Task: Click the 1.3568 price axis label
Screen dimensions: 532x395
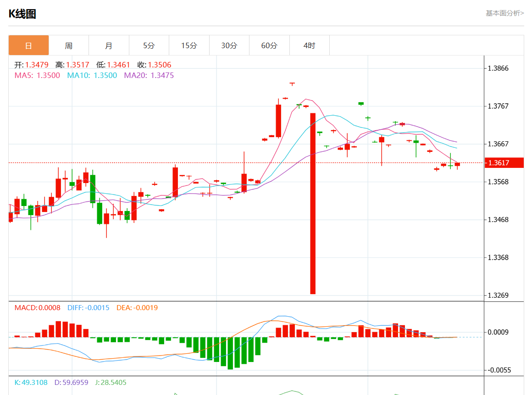Action: point(498,182)
